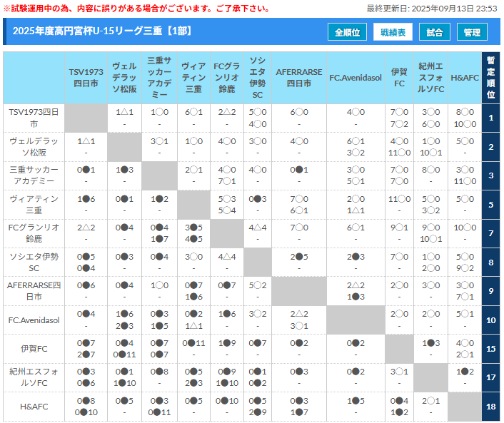The height and width of the screenshot is (423, 504).
Task: Click 伊賀FC vs 紀州エスフォルソFC score 1●3
Action: coord(430,343)
